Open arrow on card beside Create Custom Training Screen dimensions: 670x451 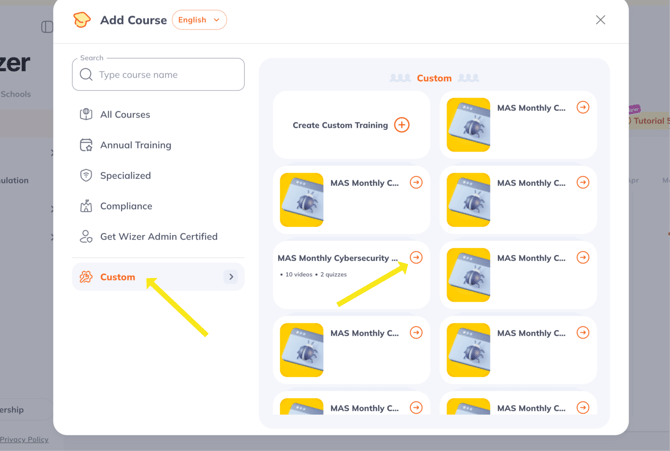pyautogui.click(x=583, y=107)
